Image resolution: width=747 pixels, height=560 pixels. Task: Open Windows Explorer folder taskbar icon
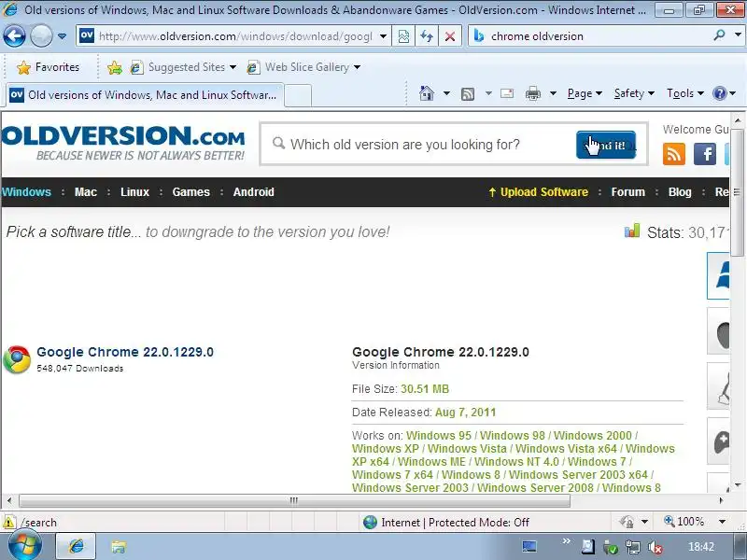[x=119, y=547]
